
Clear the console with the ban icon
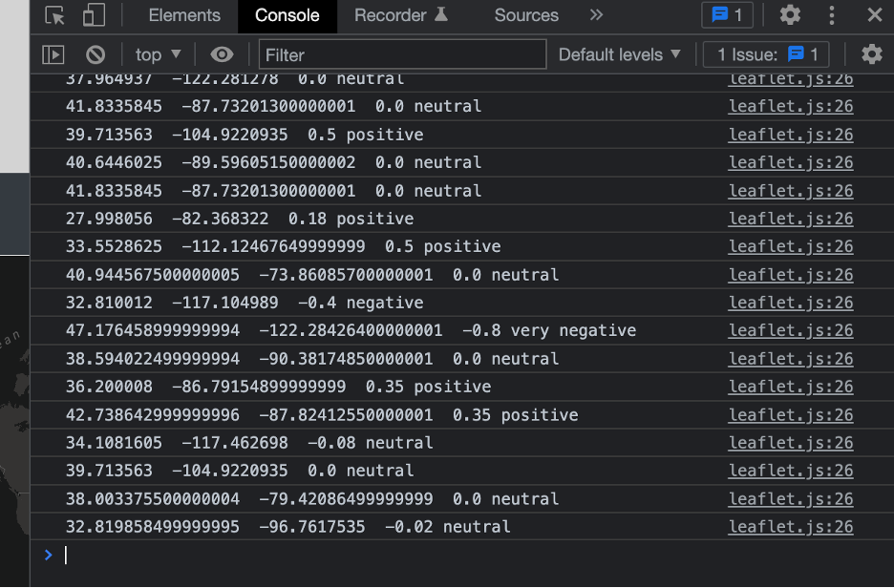tap(96, 54)
